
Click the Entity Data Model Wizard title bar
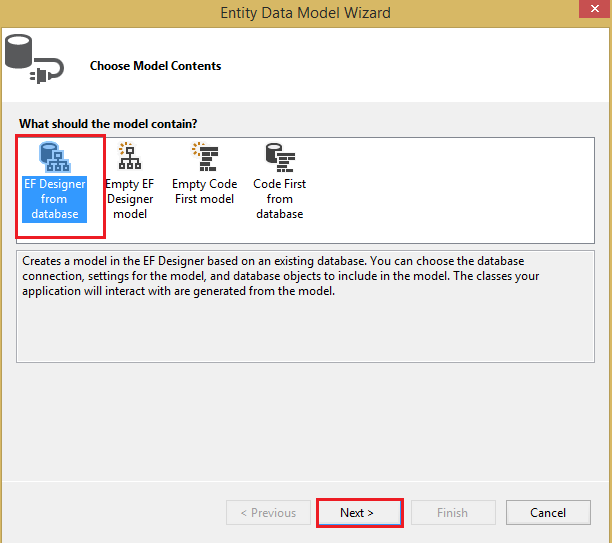(x=305, y=13)
